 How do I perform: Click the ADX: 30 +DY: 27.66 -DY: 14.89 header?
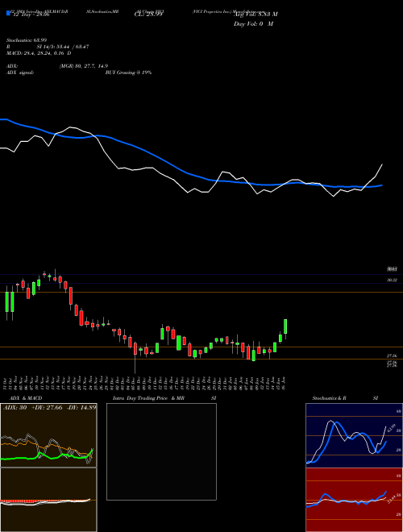(x=49, y=407)
